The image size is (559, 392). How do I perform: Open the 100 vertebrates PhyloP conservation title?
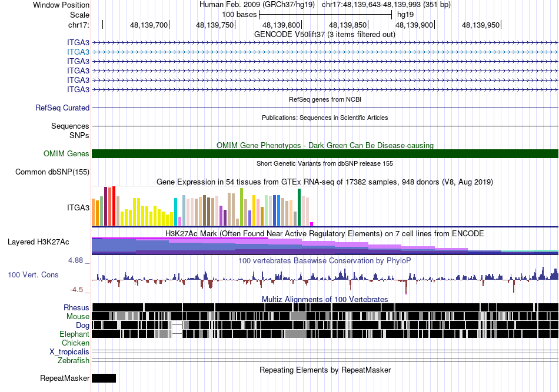point(325,260)
